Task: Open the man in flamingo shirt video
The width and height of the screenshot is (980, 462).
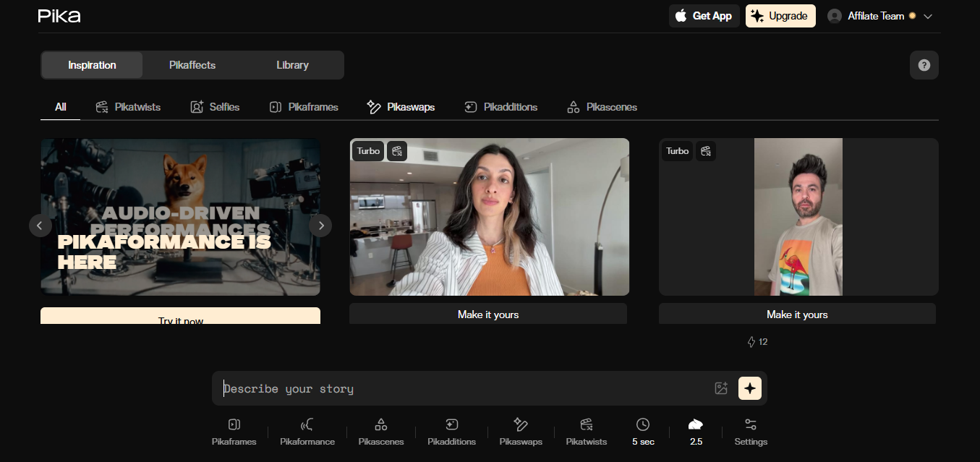Action: coord(798,217)
